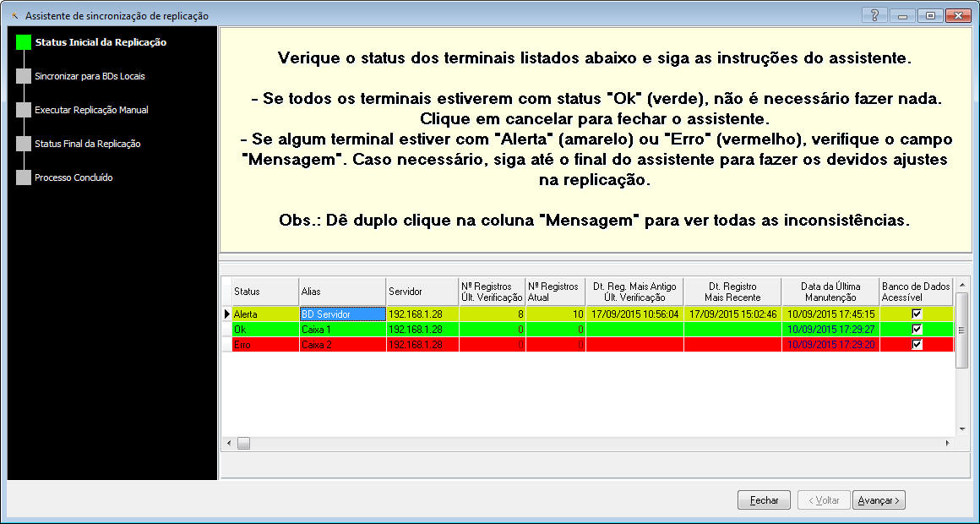Click the horizontal scrollbar right arrow
980x524 pixels.
click(947, 443)
